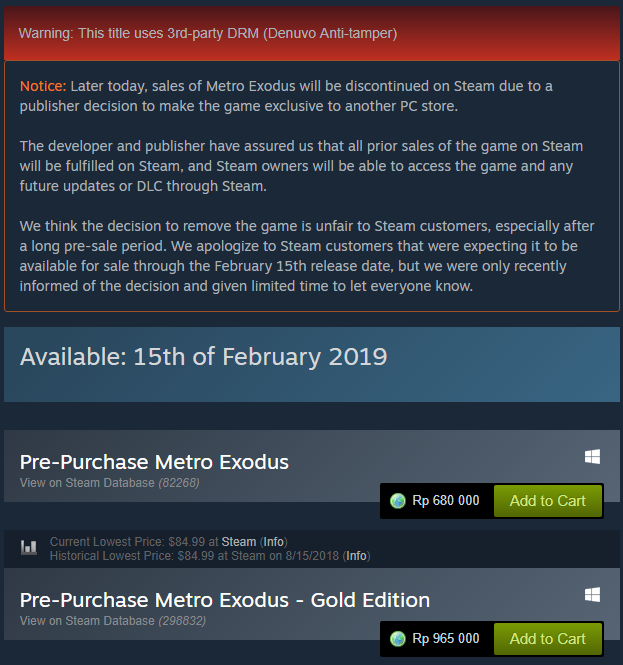
Task: Open Steam Database link for standard edition
Action: coord(87,483)
